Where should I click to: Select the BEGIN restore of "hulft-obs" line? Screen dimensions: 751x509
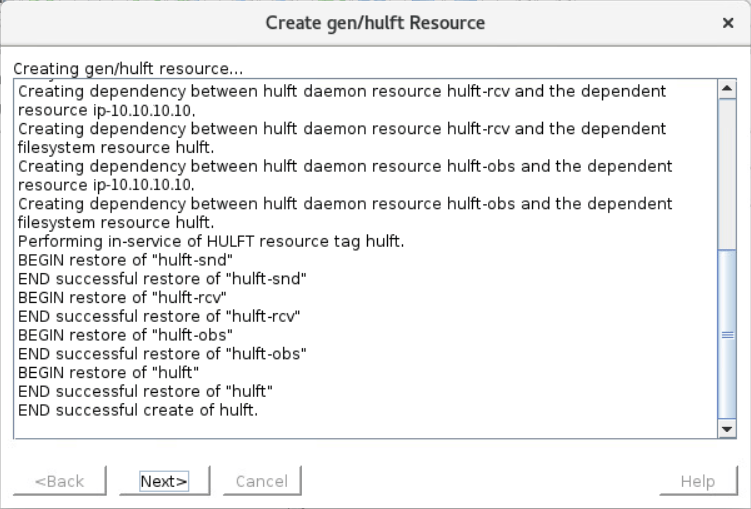[125, 335]
